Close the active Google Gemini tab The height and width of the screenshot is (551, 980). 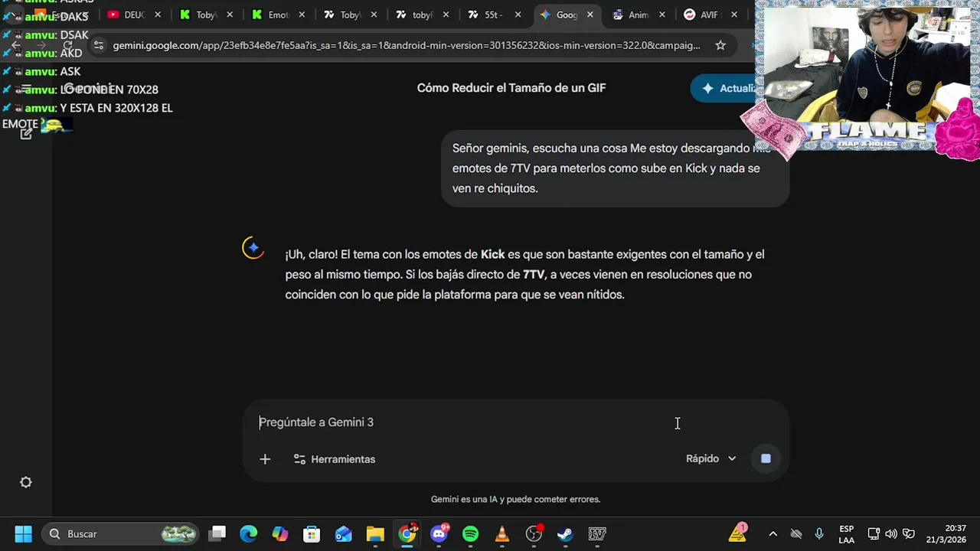pos(590,15)
